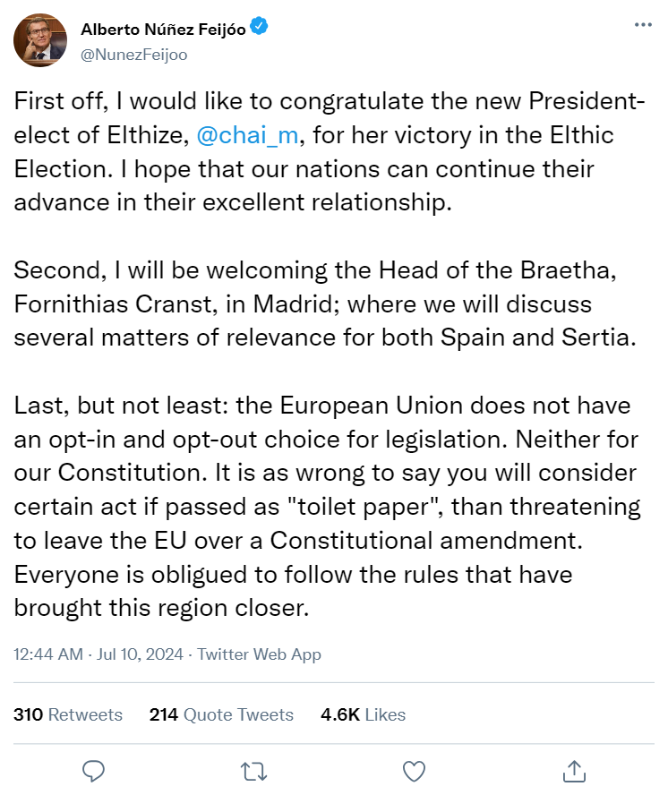Screen dimensions: 668x812
Task: Open the share tweet options
Action: pos(573,770)
